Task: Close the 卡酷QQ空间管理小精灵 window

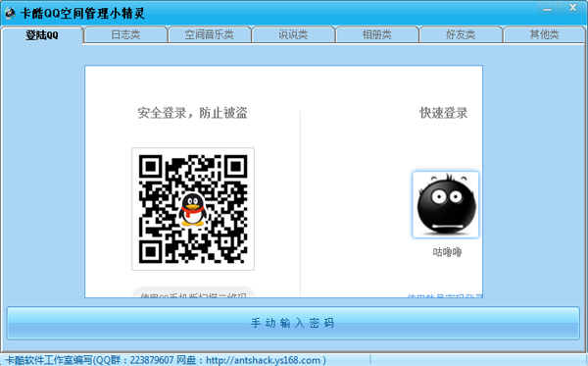Action: coord(572,8)
